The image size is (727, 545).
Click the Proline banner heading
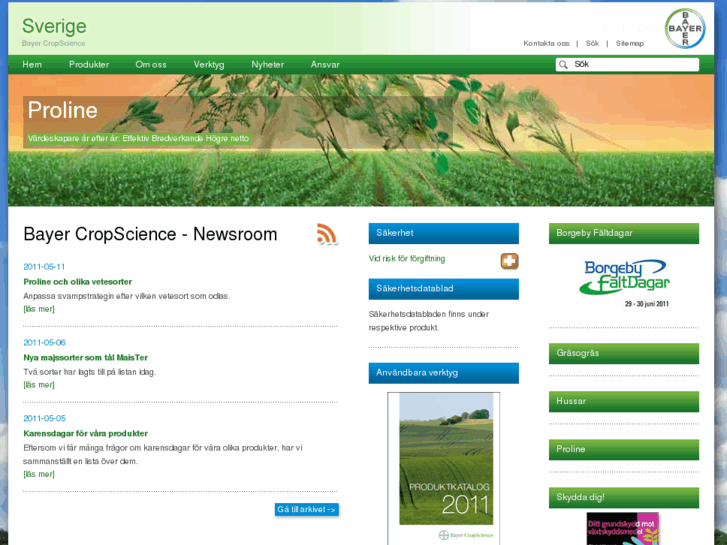coord(63,110)
